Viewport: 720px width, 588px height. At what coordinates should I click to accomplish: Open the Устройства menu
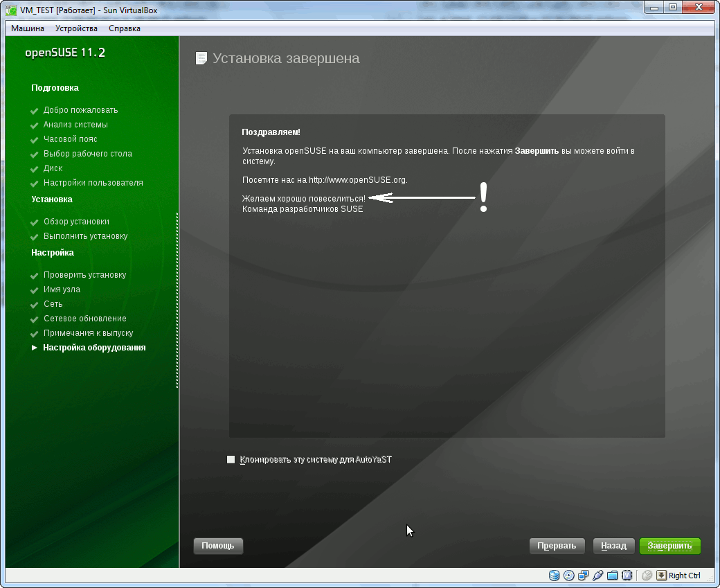(76, 28)
